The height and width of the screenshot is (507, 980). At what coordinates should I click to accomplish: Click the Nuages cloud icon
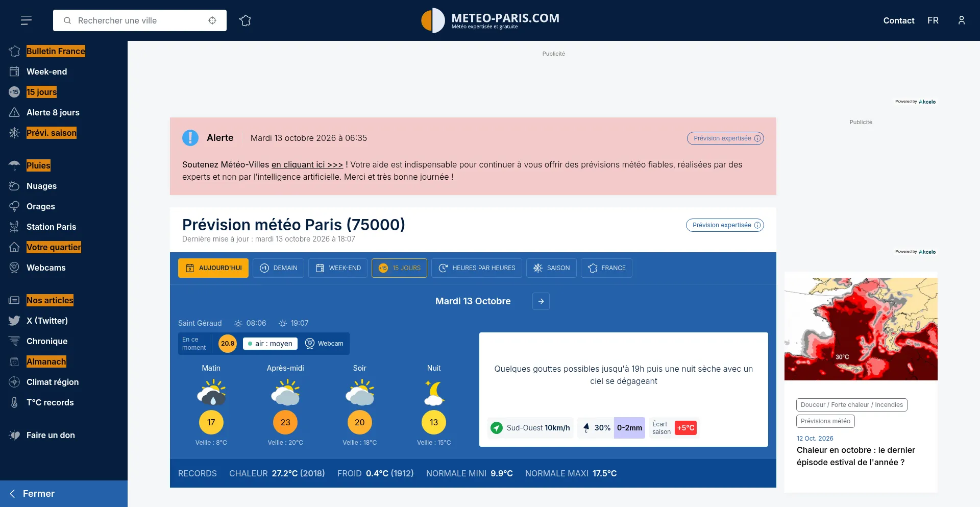(x=14, y=186)
